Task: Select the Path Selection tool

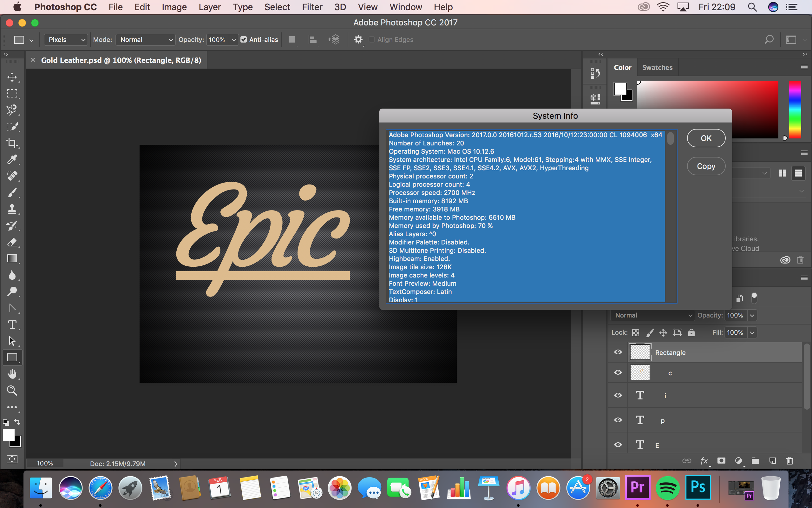Action: coord(12,341)
